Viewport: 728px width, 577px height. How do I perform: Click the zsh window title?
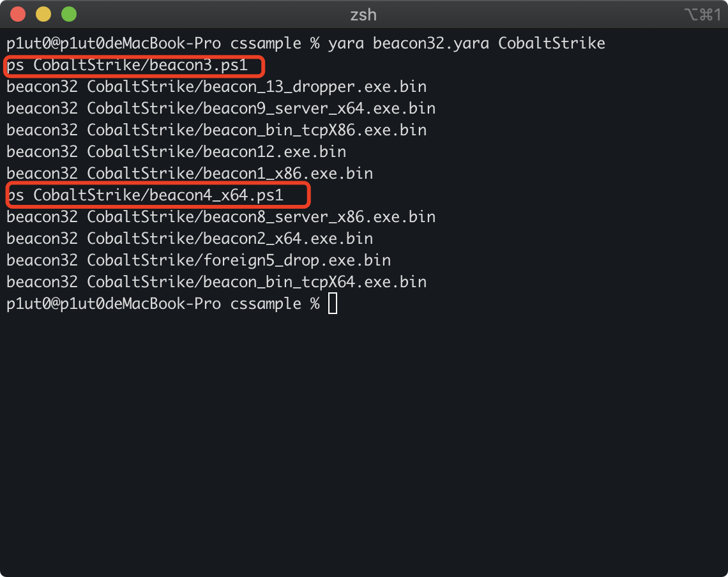click(363, 15)
